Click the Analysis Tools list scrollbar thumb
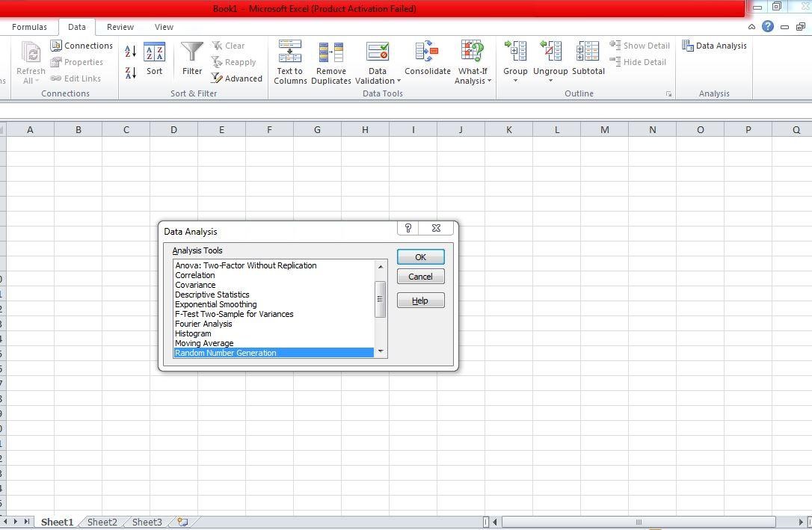 [380, 299]
